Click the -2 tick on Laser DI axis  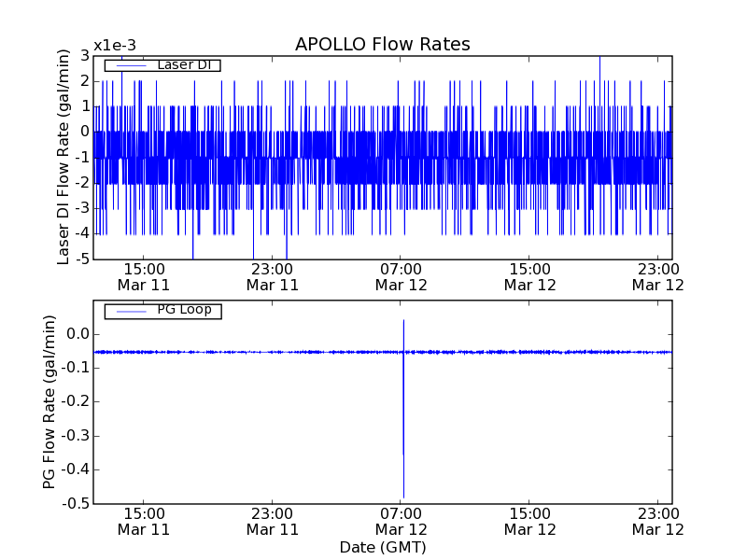tap(83, 183)
